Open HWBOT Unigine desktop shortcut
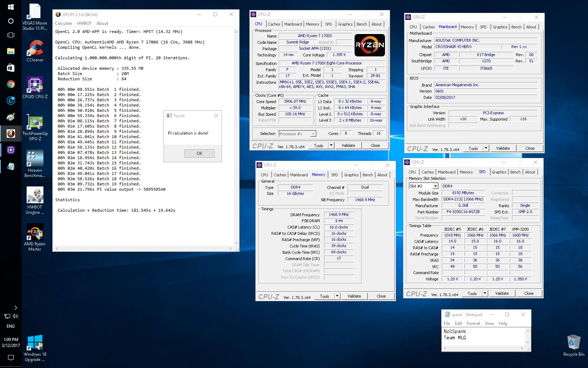The image size is (588, 368). [35, 200]
